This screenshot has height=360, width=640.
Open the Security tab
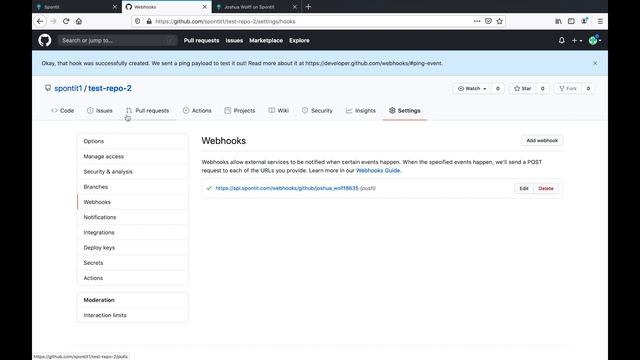317,111
